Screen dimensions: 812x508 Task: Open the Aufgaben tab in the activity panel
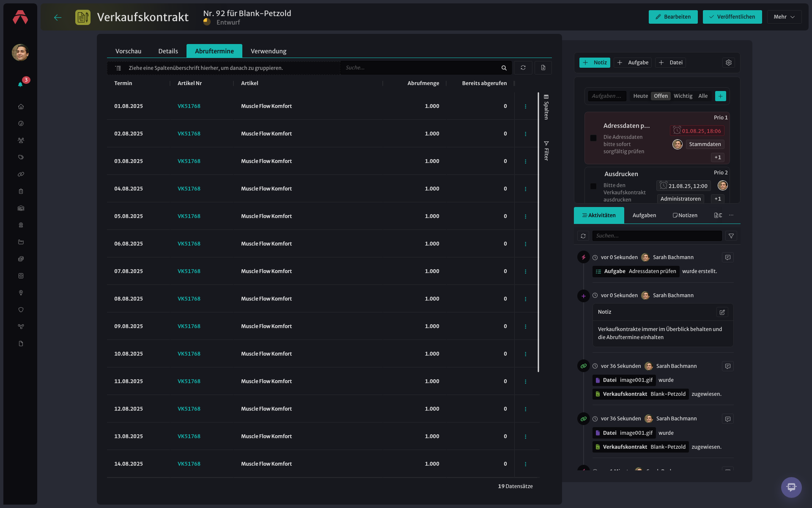click(644, 215)
